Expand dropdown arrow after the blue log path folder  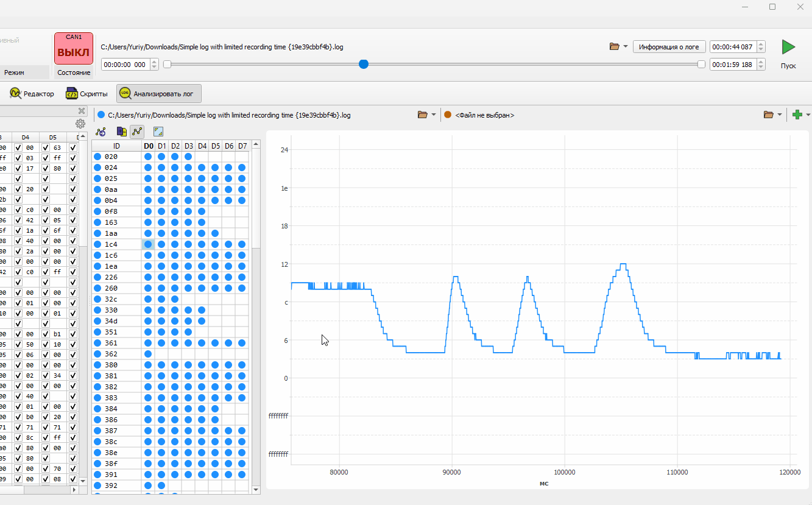click(434, 115)
